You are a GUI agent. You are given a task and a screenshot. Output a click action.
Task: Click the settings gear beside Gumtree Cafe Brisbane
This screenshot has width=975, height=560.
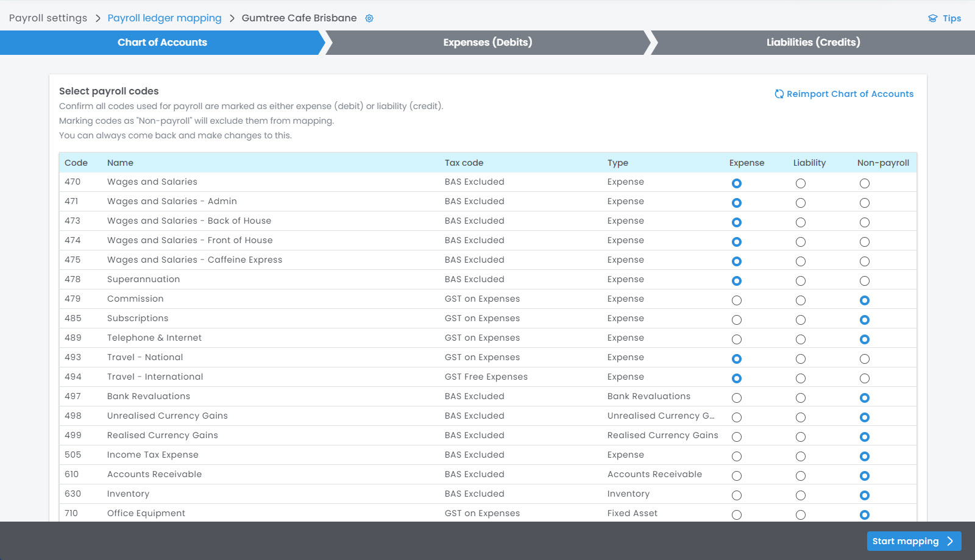(x=369, y=18)
